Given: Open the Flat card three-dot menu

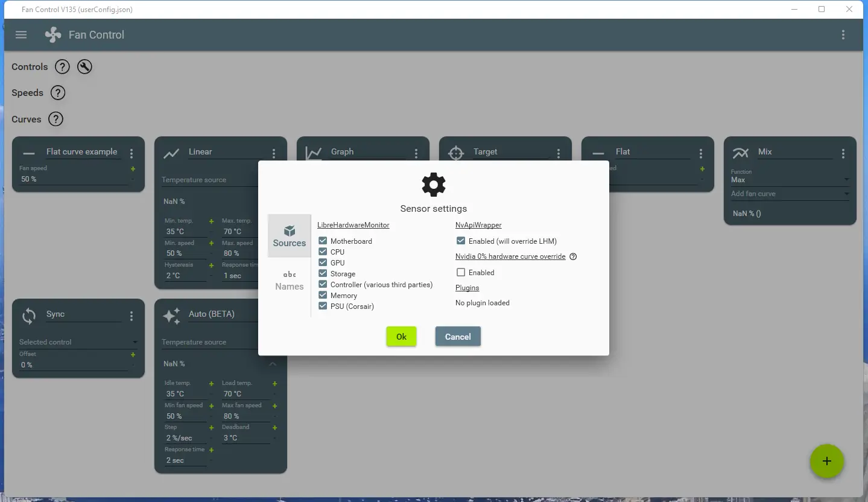Looking at the screenshot, I should click(701, 154).
